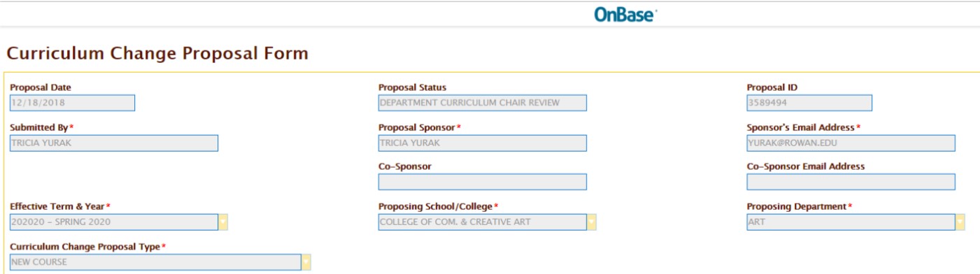Select the Sponsor's Email Address field
This screenshot has width=980, height=274.
[851, 143]
